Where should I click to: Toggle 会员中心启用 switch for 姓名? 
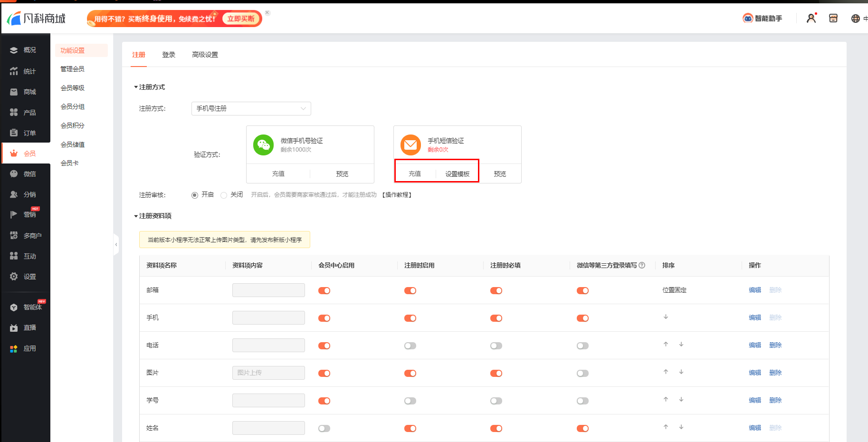(x=324, y=429)
